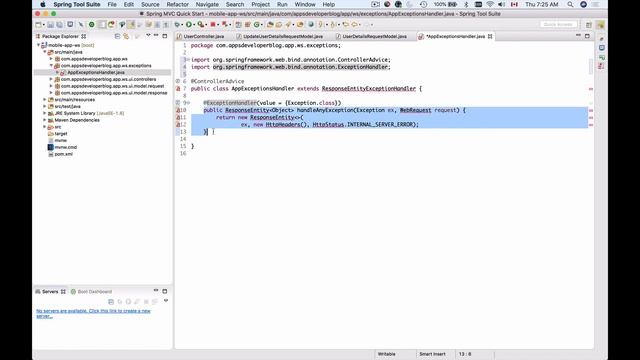
Task: Click the New file toolbar icon
Action: (x=38, y=24)
